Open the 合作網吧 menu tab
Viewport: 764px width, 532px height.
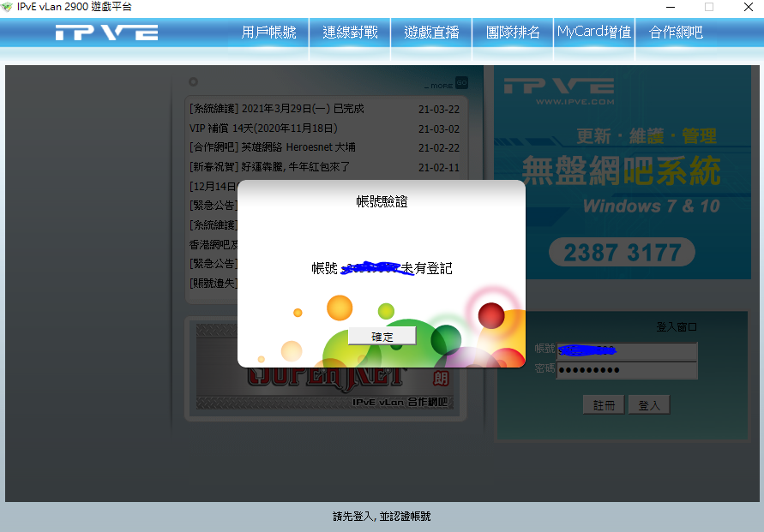(x=676, y=33)
